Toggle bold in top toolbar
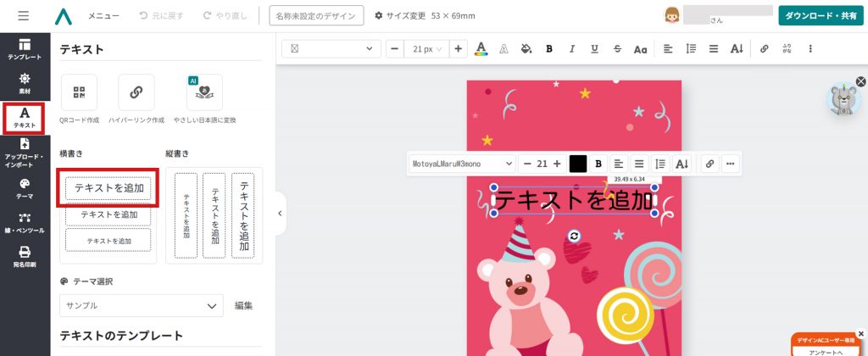 pos(549,48)
